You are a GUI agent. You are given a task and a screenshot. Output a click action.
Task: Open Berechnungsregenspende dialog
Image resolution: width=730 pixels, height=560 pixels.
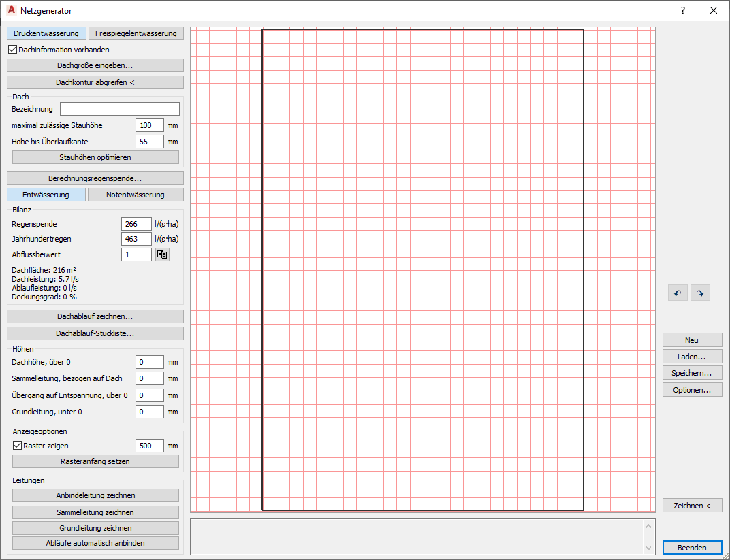click(95, 178)
